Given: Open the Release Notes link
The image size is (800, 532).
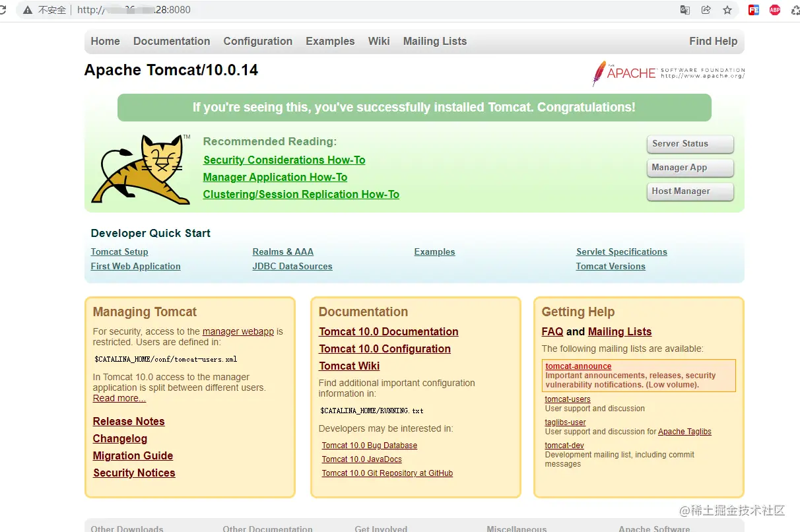Looking at the screenshot, I should pyautogui.click(x=129, y=421).
